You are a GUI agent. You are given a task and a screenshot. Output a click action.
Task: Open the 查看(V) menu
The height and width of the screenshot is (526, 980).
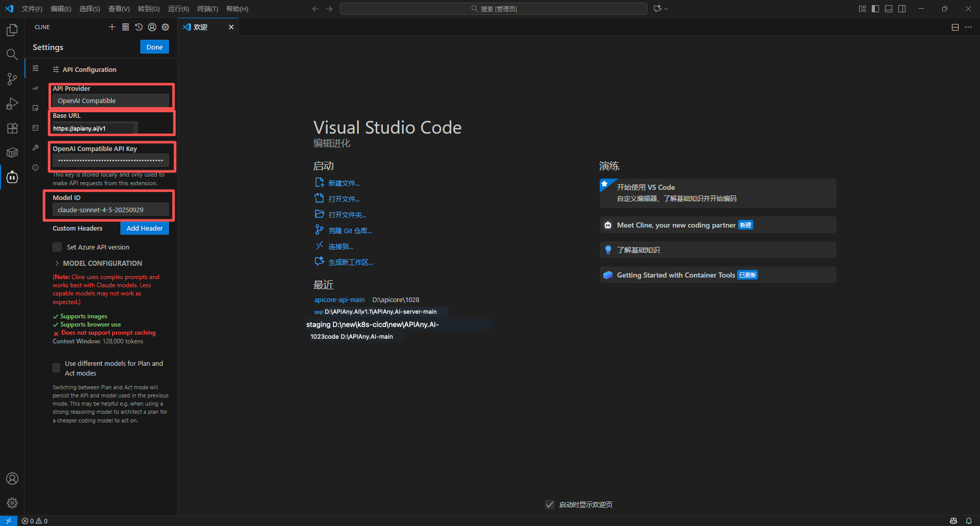(119, 9)
